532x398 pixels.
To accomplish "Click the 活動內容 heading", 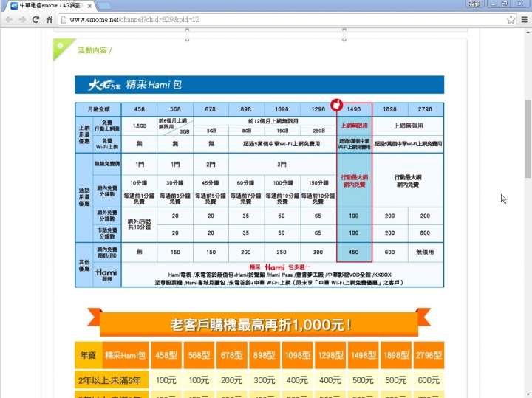I will [95, 50].
